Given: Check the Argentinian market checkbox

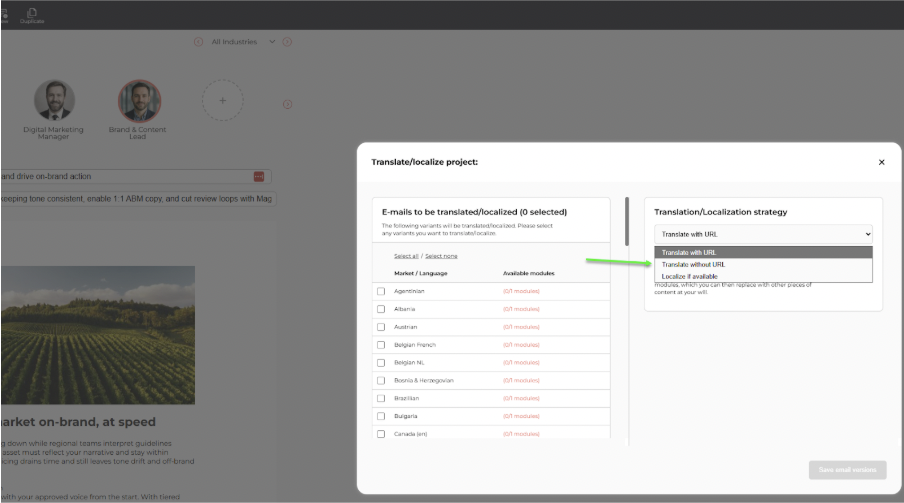Looking at the screenshot, I should tap(381, 291).
